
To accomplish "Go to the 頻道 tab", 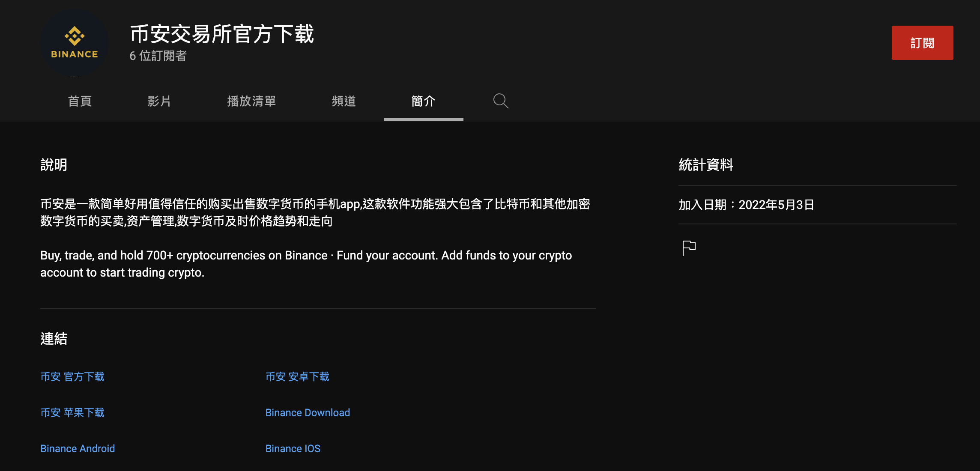I will [344, 101].
